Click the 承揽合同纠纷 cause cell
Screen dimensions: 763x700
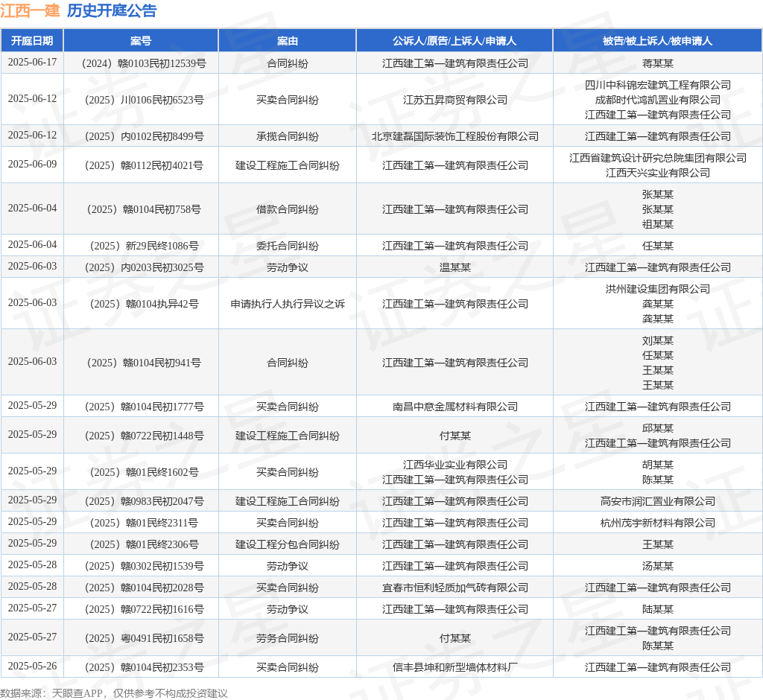click(x=287, y=136)
